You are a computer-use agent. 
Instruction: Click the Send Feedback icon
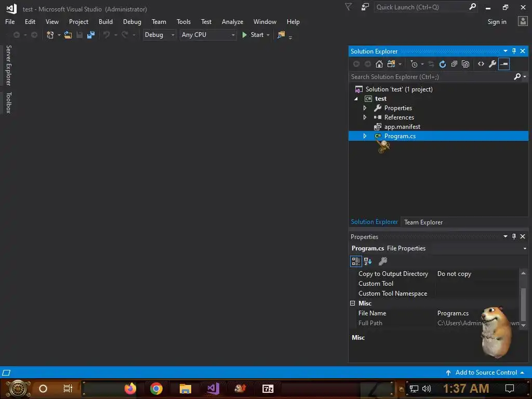(365, 7)
